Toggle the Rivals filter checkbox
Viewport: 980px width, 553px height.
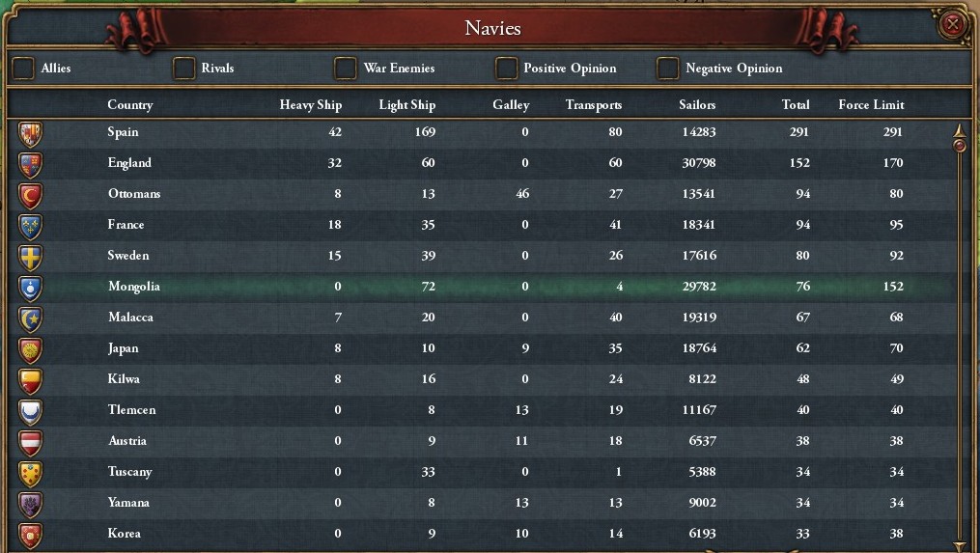[x=183, y=69]
